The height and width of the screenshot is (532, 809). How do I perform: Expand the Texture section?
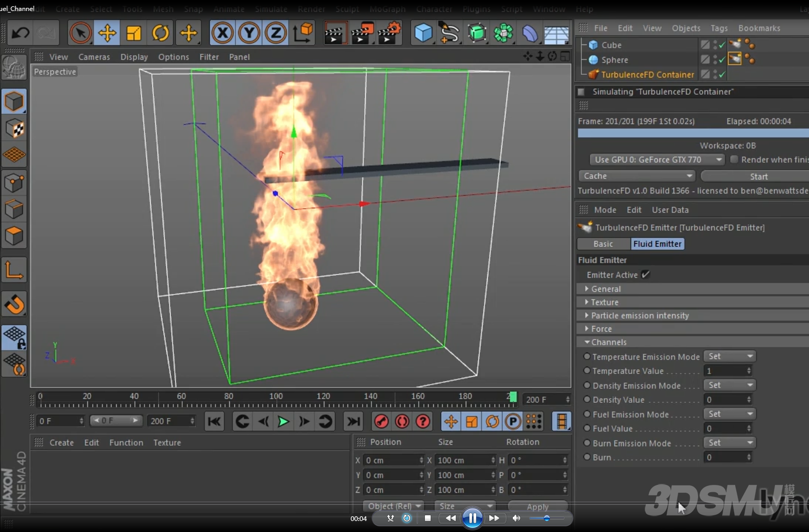693,302
